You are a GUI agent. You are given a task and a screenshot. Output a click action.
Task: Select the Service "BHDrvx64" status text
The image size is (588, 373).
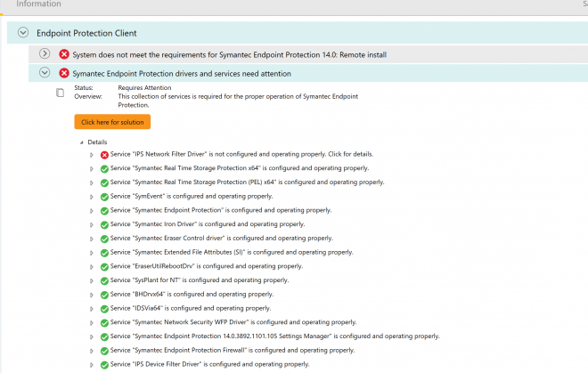[192, 295]
